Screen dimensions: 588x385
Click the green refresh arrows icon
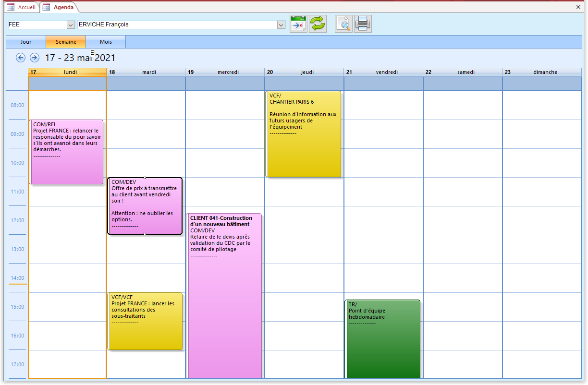318,24
